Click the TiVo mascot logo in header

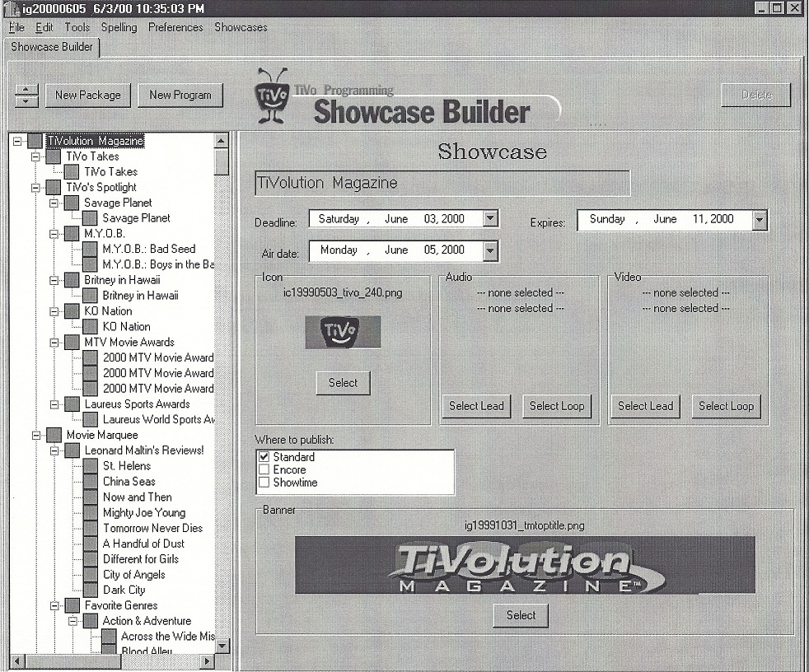point(271,96)
